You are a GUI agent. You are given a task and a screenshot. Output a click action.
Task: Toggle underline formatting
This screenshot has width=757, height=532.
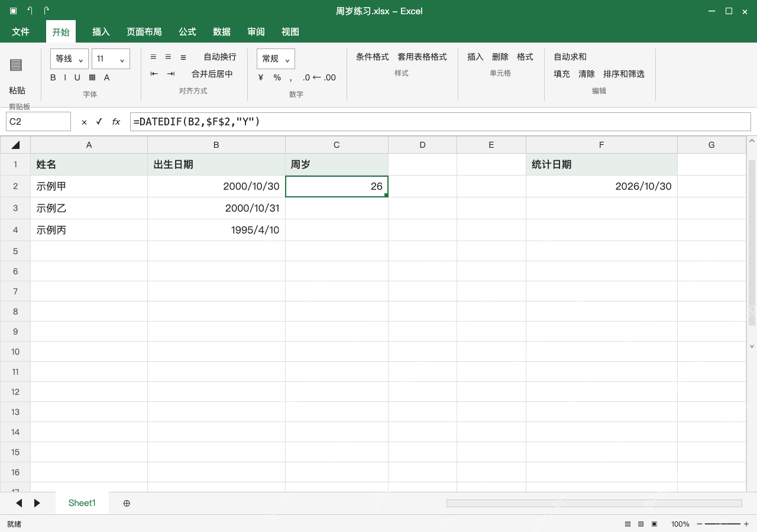[77, 77]
